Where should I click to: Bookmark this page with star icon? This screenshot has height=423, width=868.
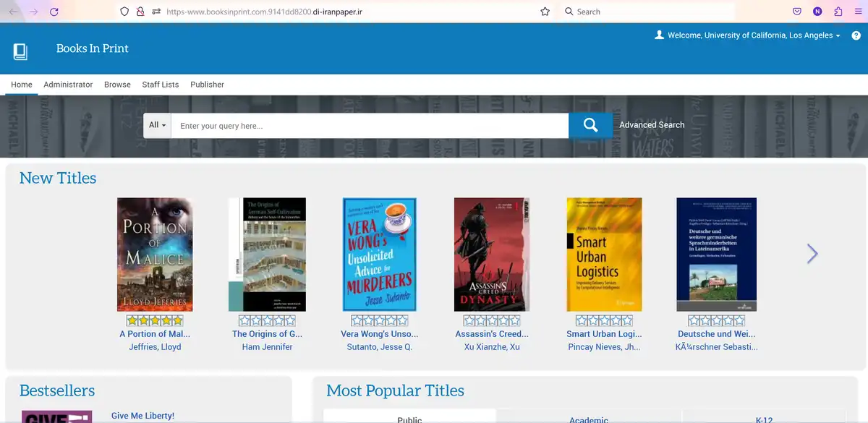(545, 12)
